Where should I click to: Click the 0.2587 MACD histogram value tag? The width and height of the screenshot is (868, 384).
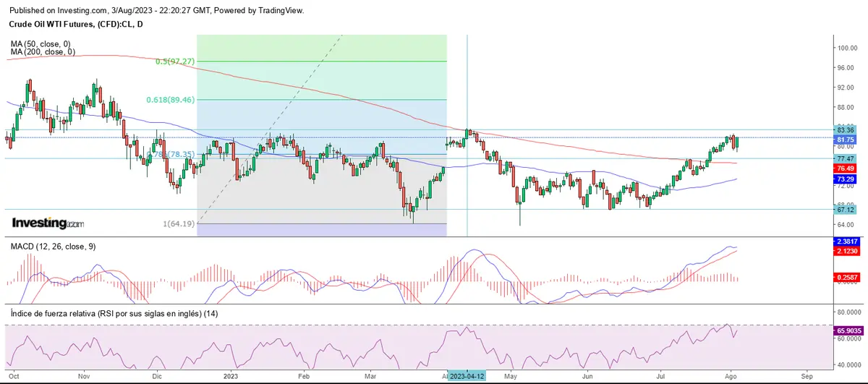point(846,277)
